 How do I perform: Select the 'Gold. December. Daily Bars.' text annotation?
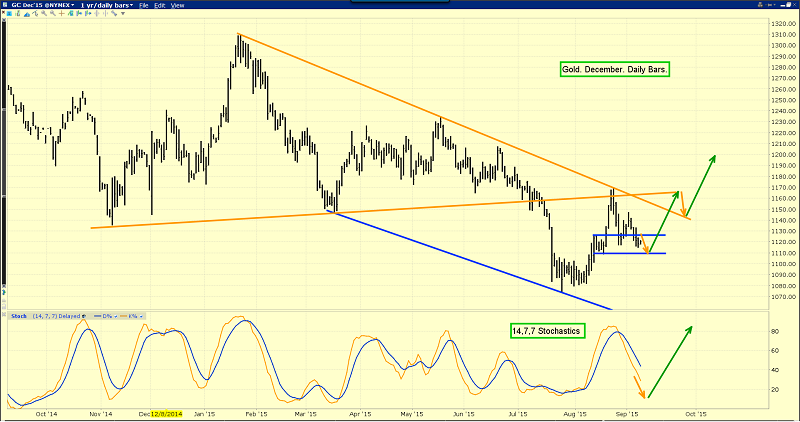[613, 70]
